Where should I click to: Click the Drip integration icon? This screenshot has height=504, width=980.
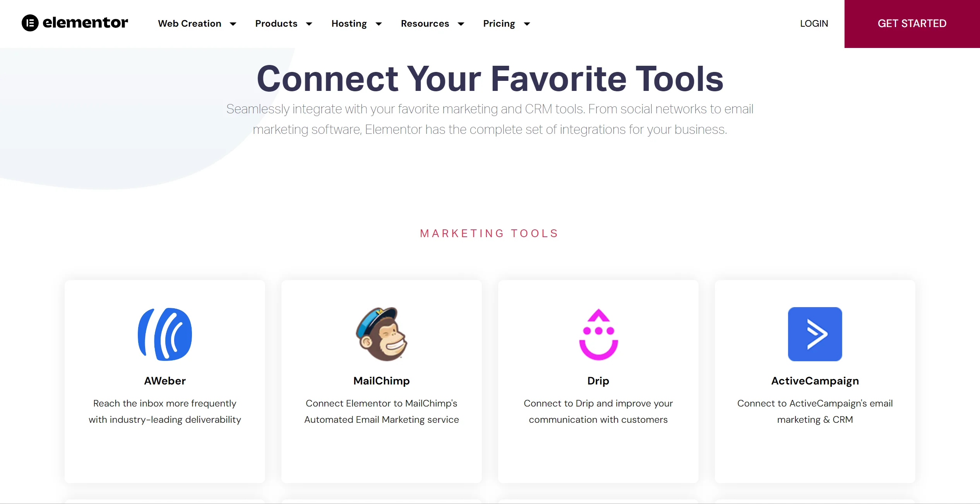(598, 334)
